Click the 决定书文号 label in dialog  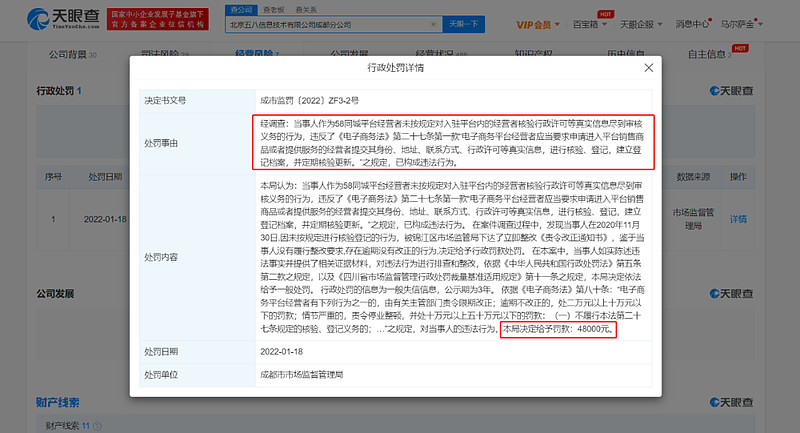click(x=165, y=101)
